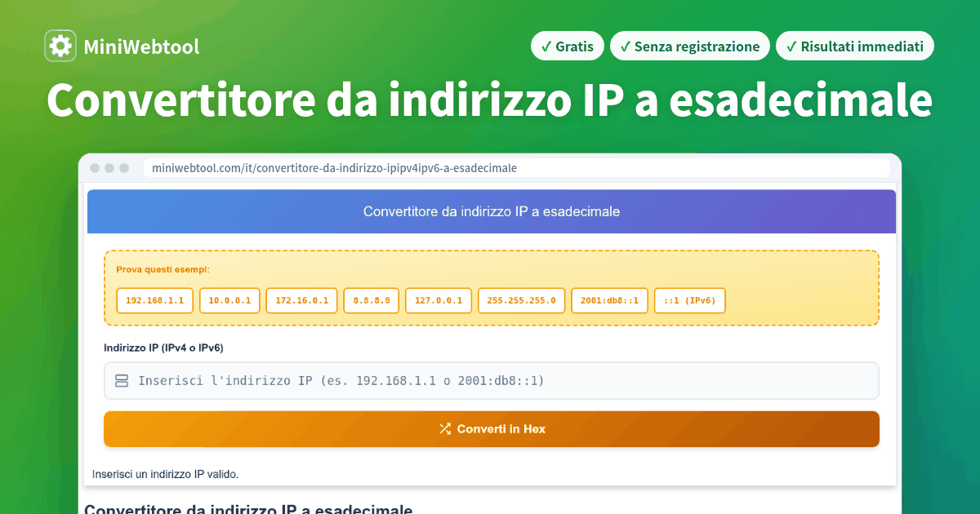Click the Senza registrazione badge
980x514 pixels.
(x=690, y=47)
